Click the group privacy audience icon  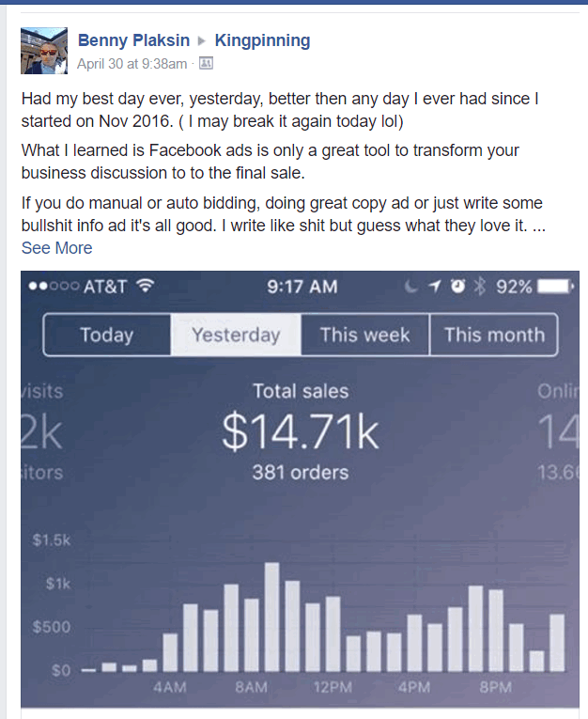206,63
